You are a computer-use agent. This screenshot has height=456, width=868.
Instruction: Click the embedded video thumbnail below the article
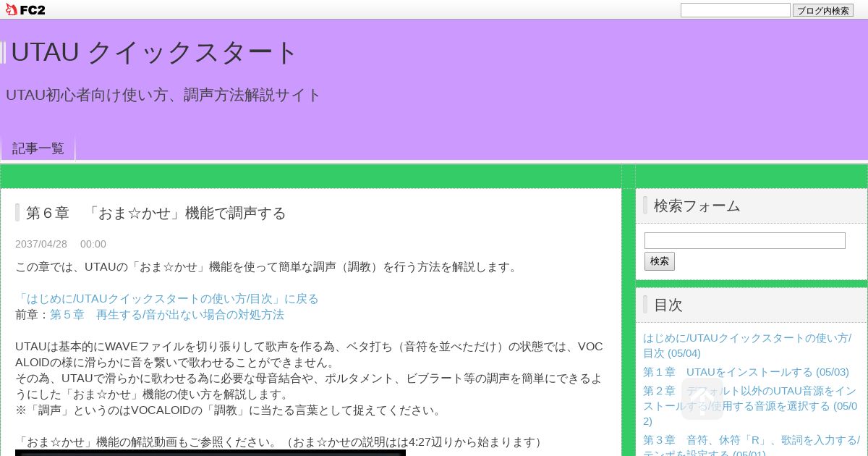click(x=210, y=453)
